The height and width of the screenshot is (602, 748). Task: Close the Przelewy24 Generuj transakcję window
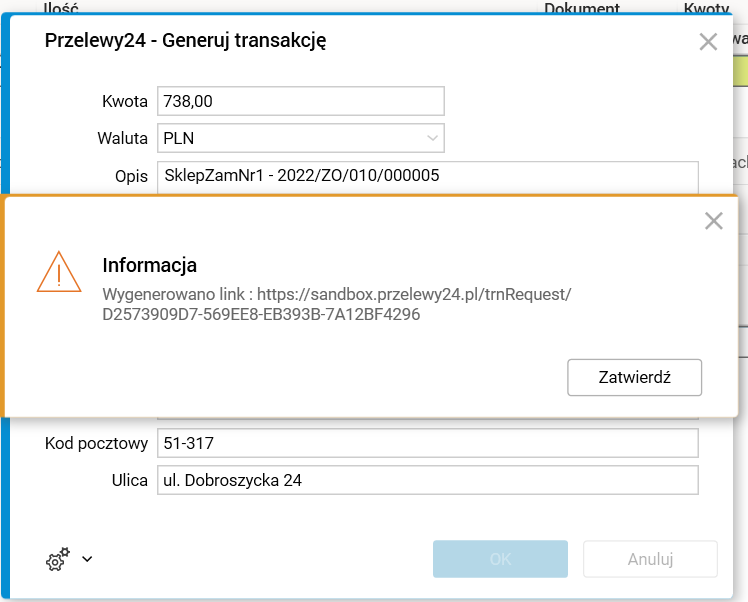click(x=708, y=42)
